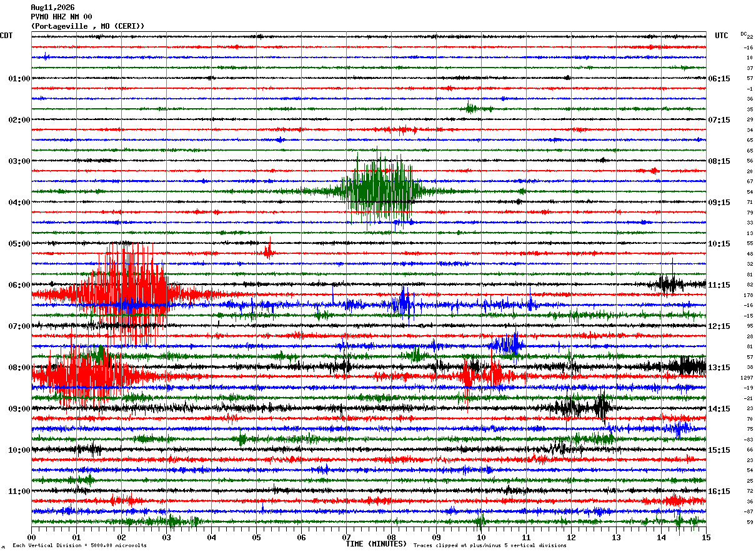756x554 pixels.
Task: Select the 07 minute tick on bottom axis
Action: click(346, 537)
